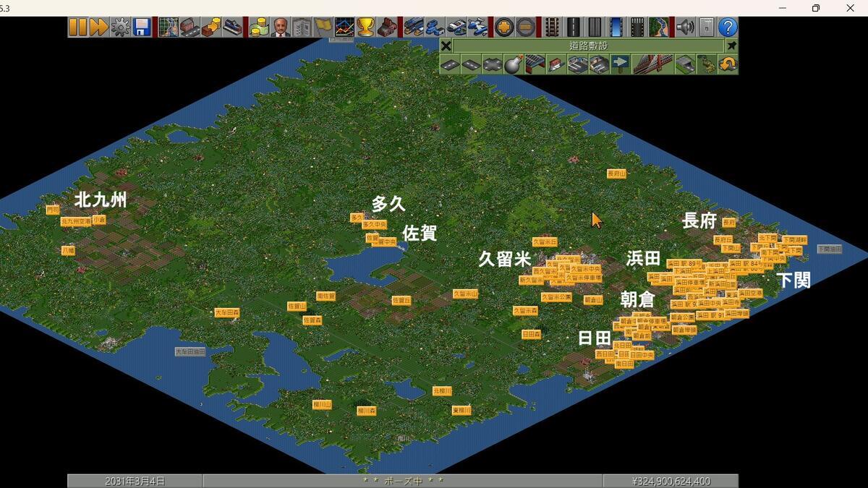Click the ポーズ中 paused message in status bar

click(403, 481)
